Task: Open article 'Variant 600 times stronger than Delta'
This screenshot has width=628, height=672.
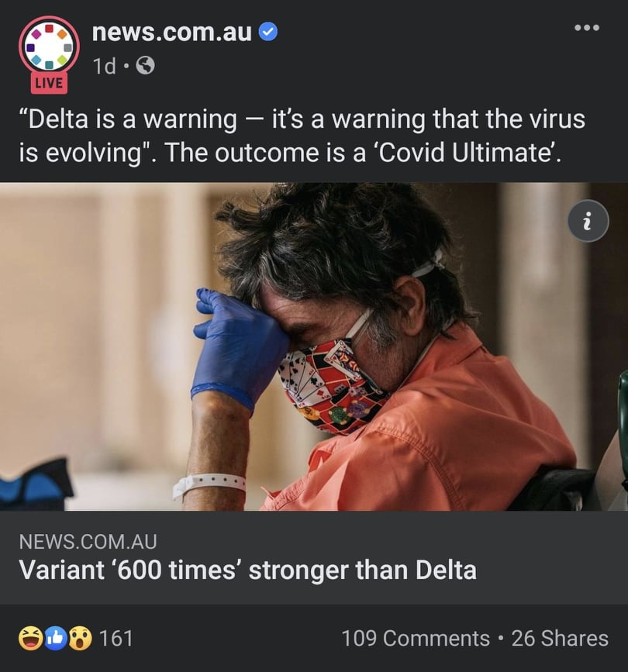Action: 248,570
